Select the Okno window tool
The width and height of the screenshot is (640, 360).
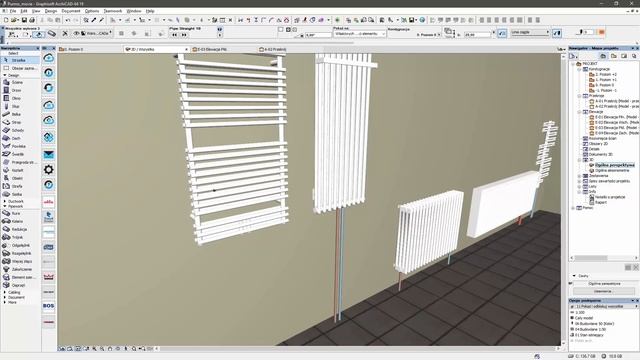[20, 98]
